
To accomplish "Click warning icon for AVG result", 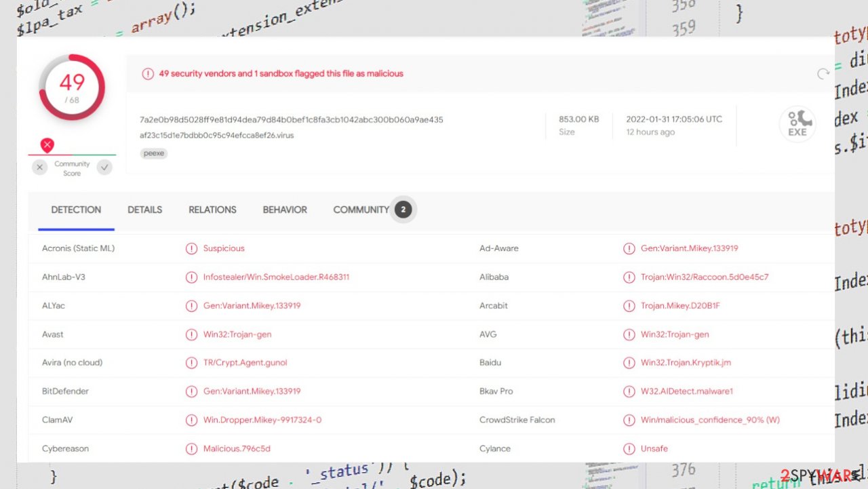I will tap(629, 334).
